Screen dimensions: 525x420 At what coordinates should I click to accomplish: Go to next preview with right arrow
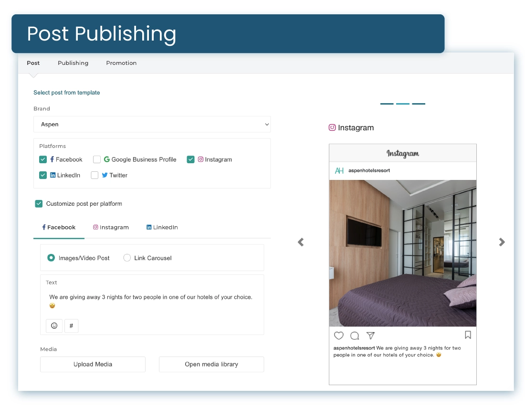pos(502,242)
